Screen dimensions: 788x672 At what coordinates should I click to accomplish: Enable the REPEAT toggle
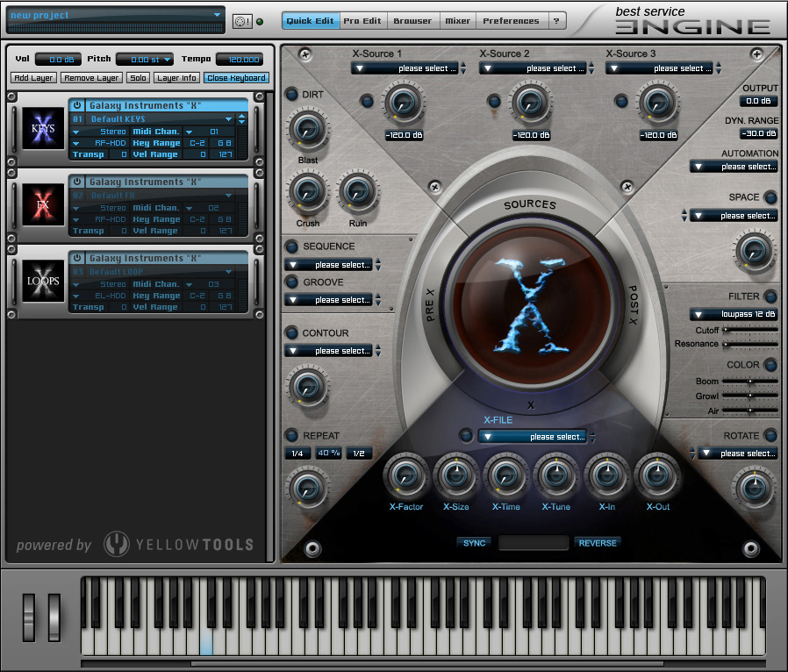click(x=291, y=435)
